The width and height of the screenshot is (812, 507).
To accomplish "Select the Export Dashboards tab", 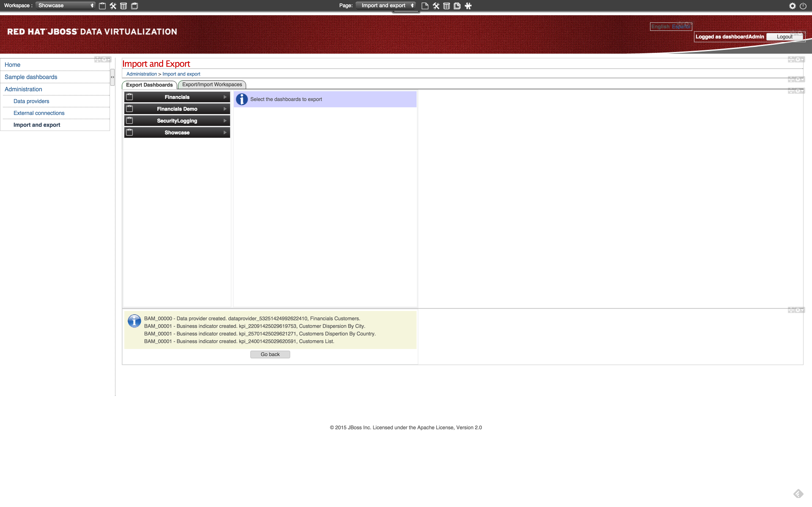I will (149, 85).
